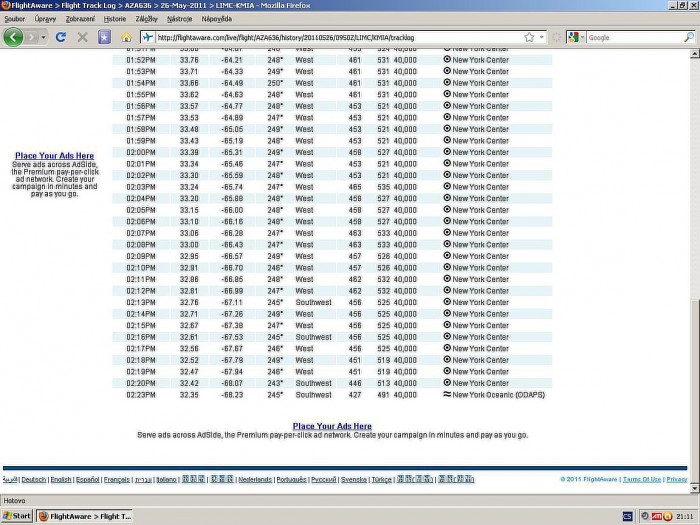Open the Historie menu

click(x=115, y=19)
